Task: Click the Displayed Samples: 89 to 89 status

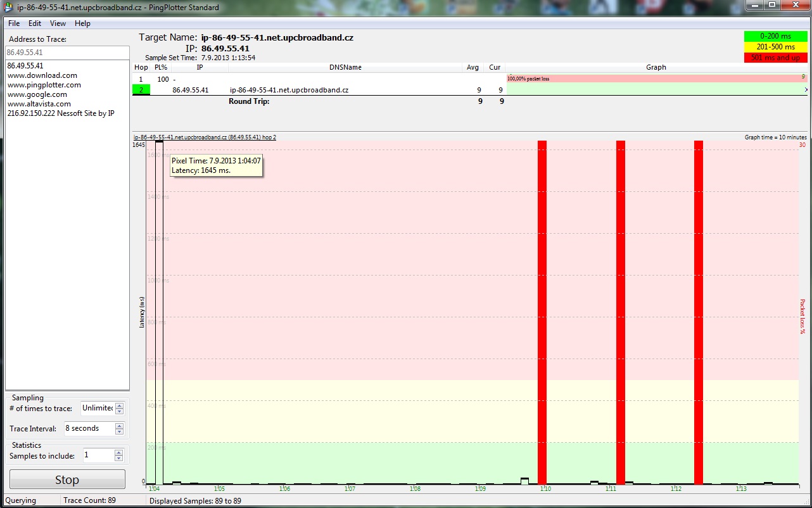Action: point(195,500)
